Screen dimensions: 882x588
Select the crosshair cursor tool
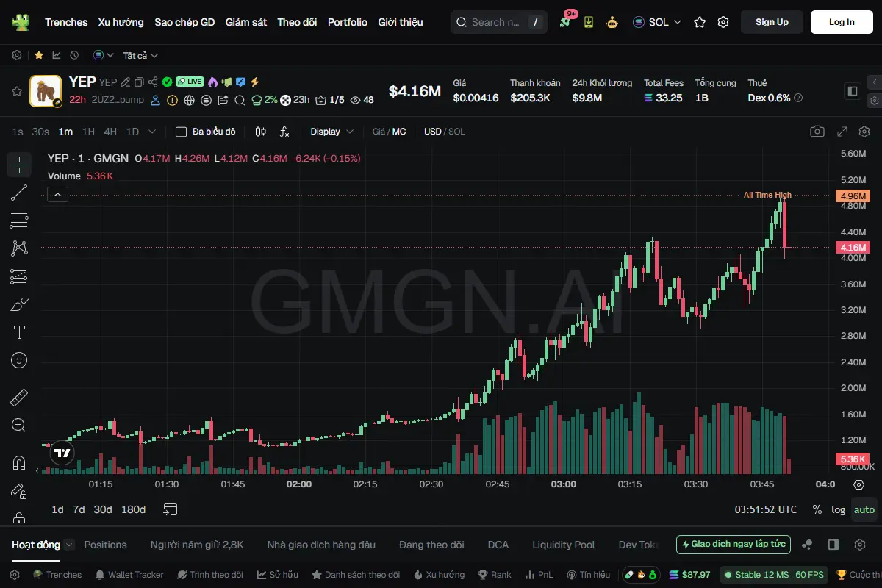coord(19,165)
